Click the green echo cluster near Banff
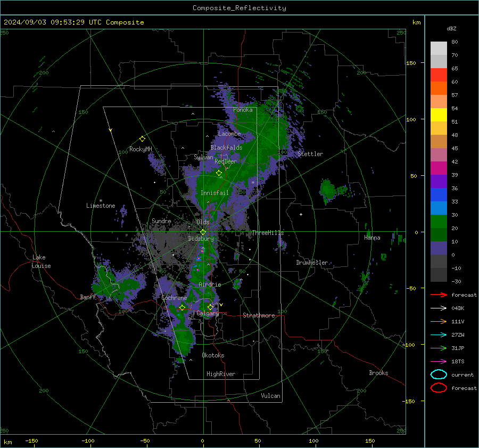 118,287
